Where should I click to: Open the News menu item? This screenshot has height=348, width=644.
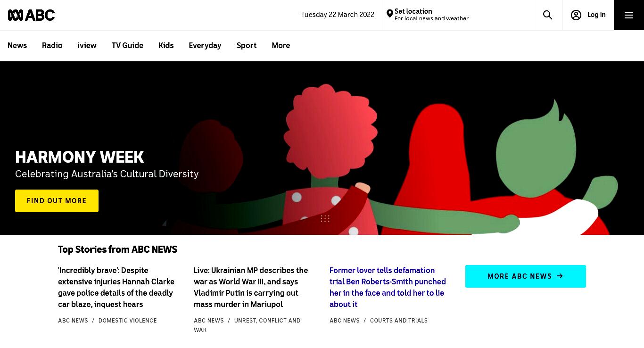coord(17,46)
